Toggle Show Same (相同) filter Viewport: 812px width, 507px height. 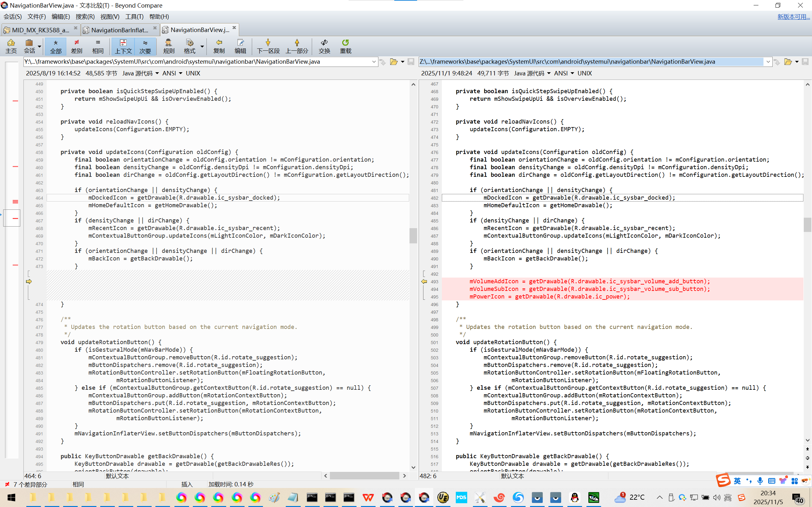pos(98,46)
